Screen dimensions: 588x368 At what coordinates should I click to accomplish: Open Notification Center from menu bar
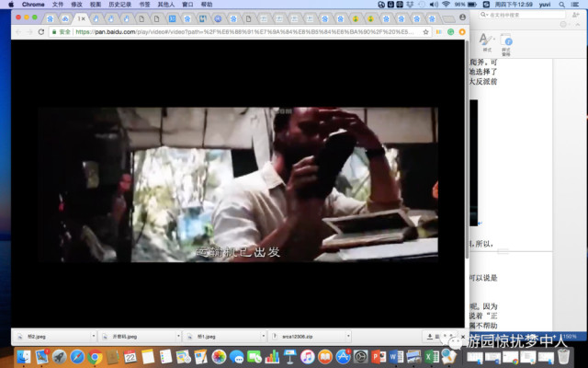(576, 5)
